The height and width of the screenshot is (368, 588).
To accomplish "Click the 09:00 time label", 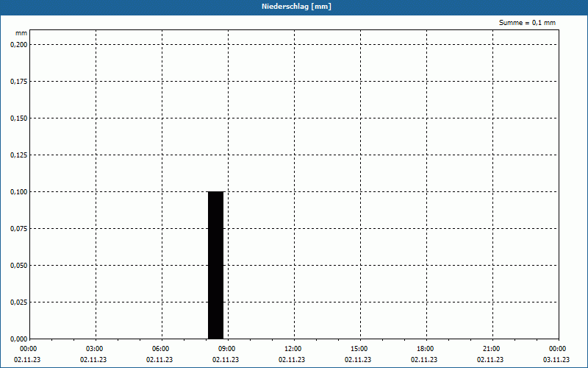I will pos(227,349).
